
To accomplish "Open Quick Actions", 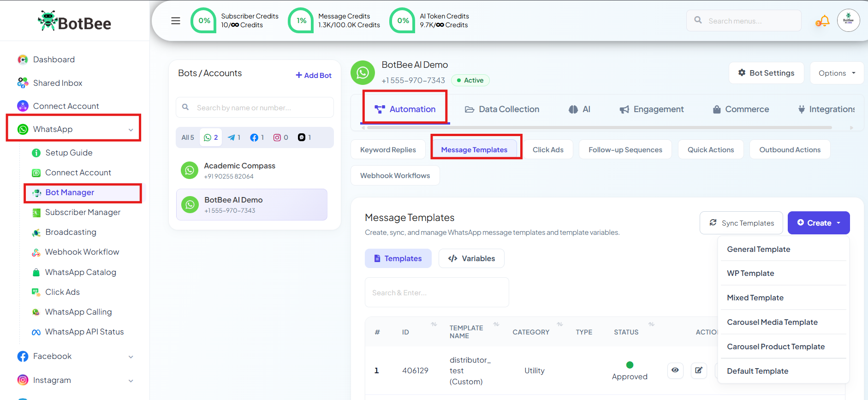I will tap(711, 149).
